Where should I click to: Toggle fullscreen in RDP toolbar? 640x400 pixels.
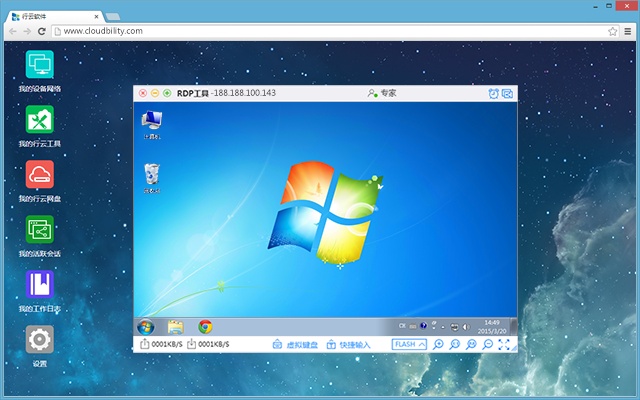point(504,344)
